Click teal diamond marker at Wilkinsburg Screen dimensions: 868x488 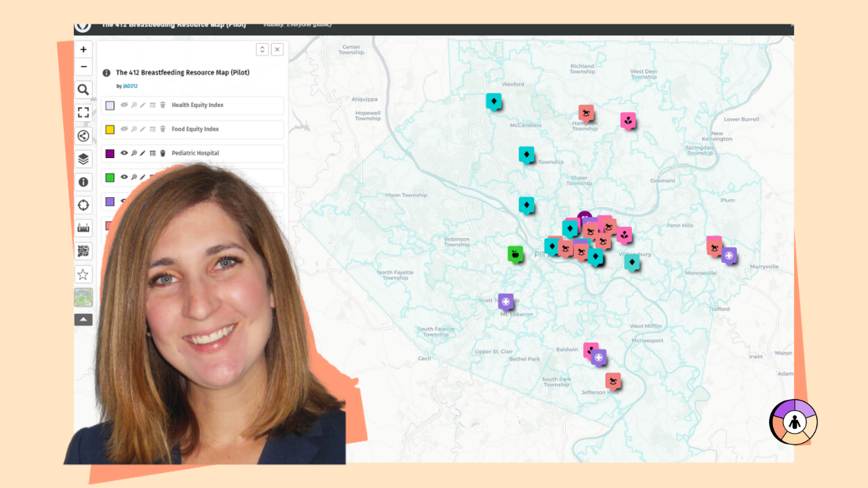(632, 262)
